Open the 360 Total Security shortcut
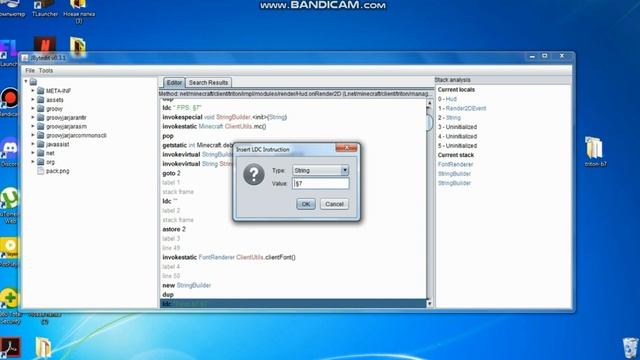The height and width of the screenshot is (360, 640). [x=10, y=305]
